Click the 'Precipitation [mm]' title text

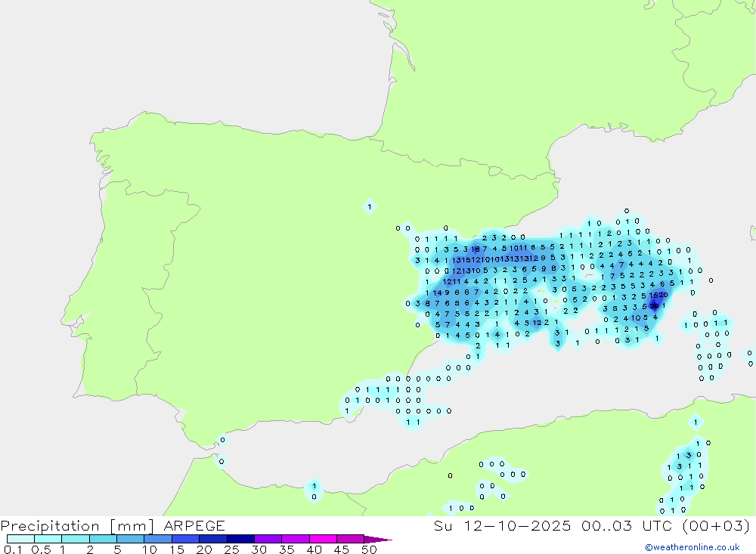77,526
